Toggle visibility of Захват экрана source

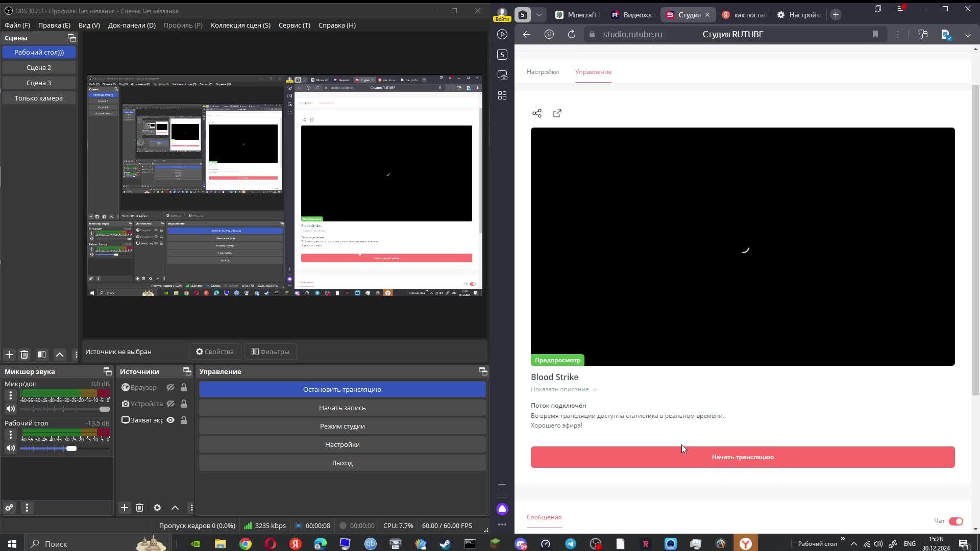click(x=170, y=420)
